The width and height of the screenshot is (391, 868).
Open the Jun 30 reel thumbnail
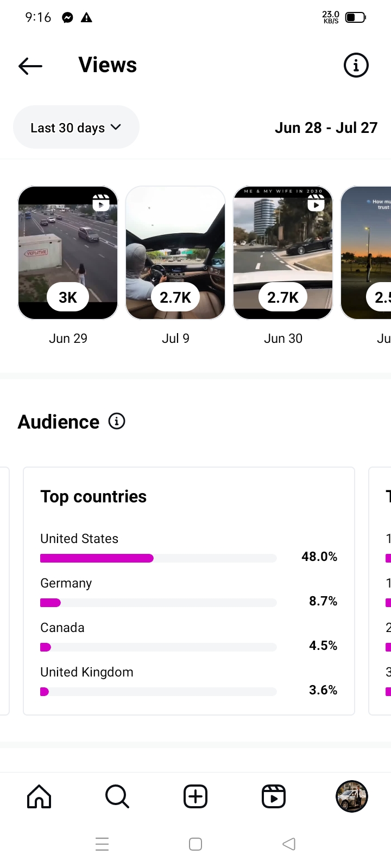pyautogui.click(x=283, y=253)
